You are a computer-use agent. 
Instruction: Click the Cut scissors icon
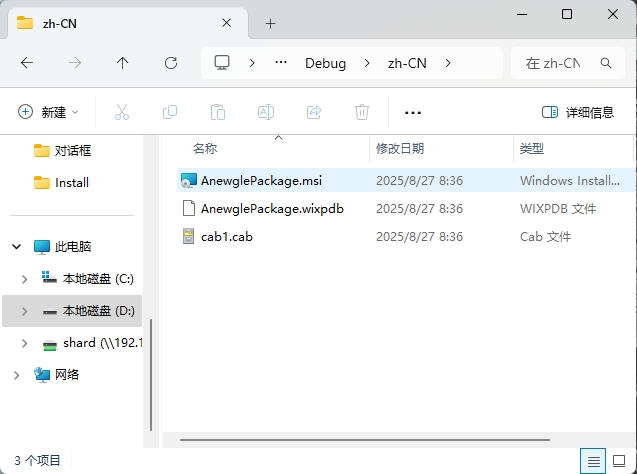tap(122, 112)
